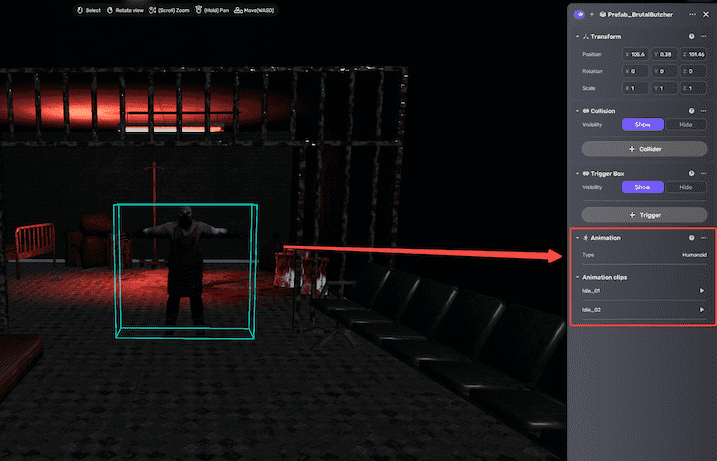Click the Trigger Box help icon
This screenshot has width=717, height=461.
tap(691, 173)
